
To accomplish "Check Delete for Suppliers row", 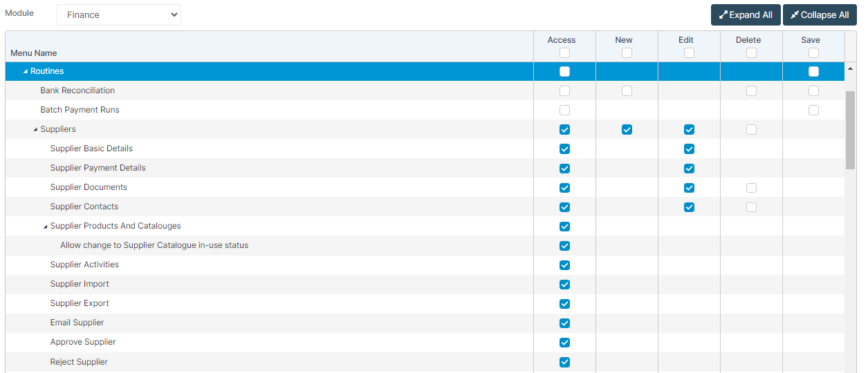I will click(751, 129).
